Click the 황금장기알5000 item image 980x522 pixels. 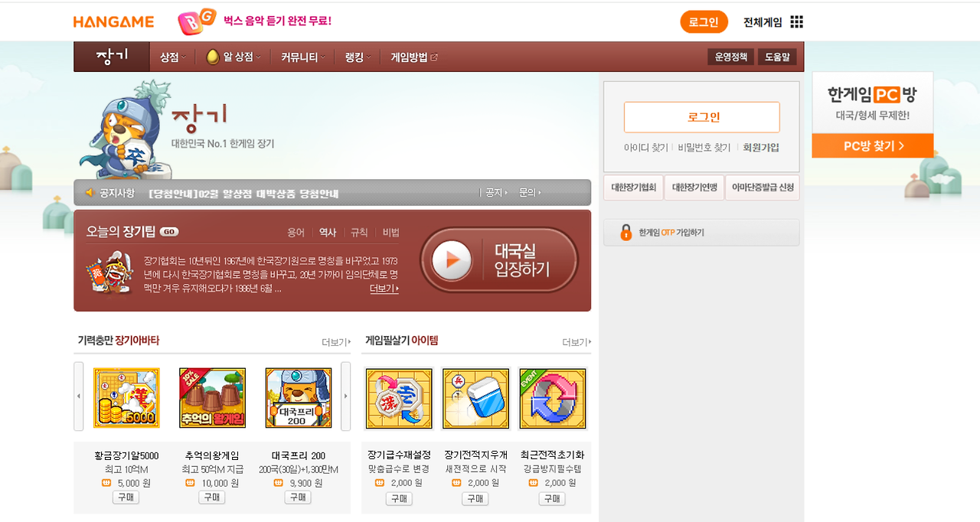pos(126,397)
